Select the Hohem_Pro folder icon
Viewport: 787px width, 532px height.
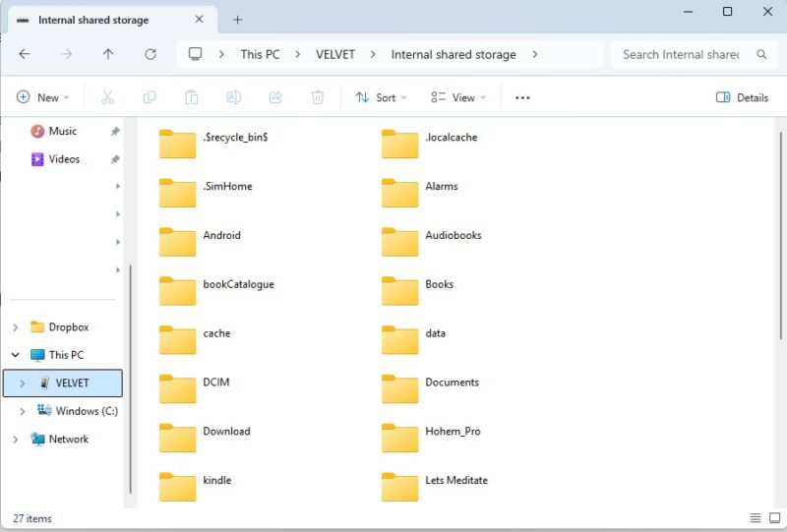[x=399, y=438]
